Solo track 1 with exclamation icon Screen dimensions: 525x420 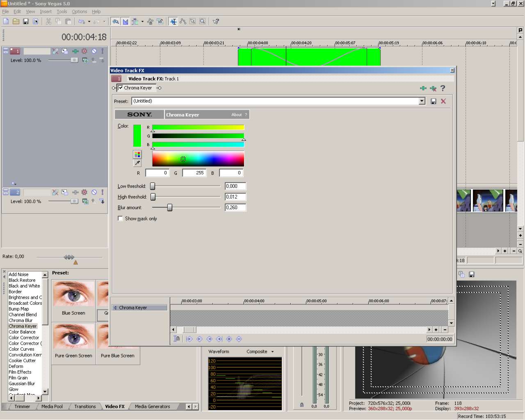(103, 51)
